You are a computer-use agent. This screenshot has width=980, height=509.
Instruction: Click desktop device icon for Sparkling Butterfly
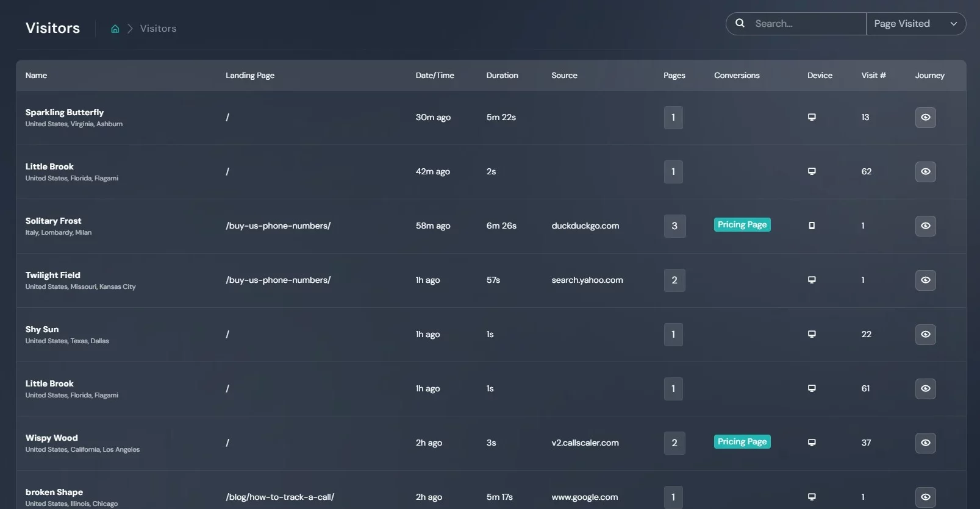point(812,117)
